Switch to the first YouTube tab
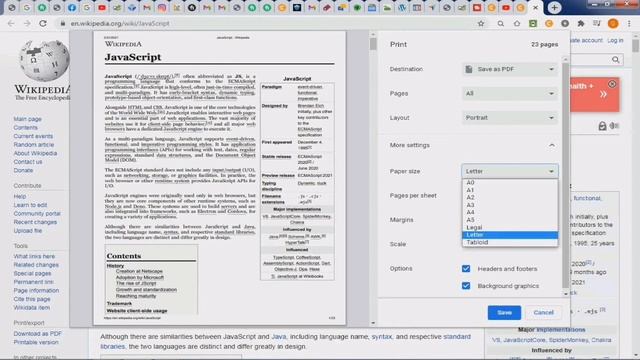This screenshot has height=360, width=640. 102,7
